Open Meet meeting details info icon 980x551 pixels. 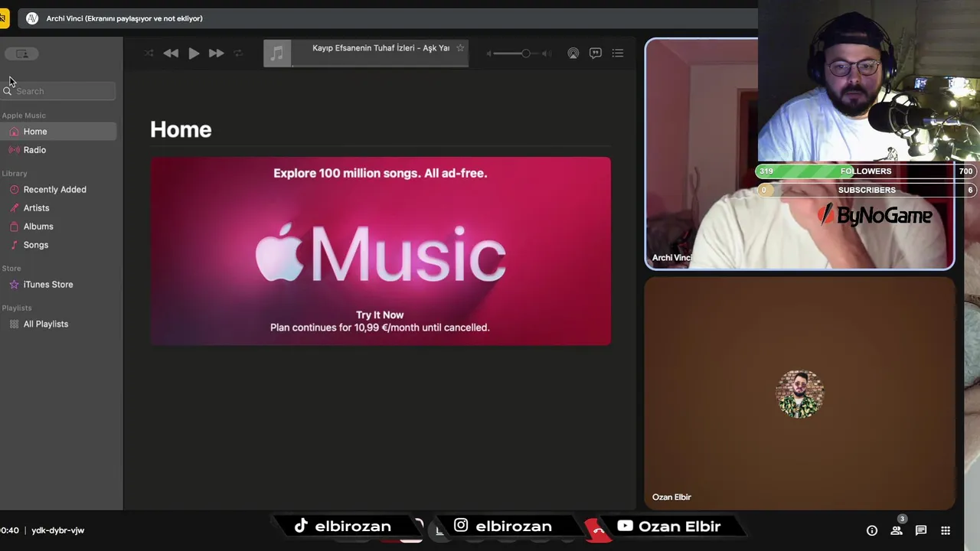click(x=871, y=530)
